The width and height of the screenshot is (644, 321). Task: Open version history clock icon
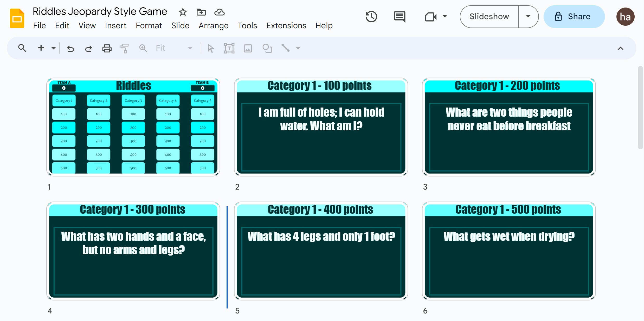371,16
